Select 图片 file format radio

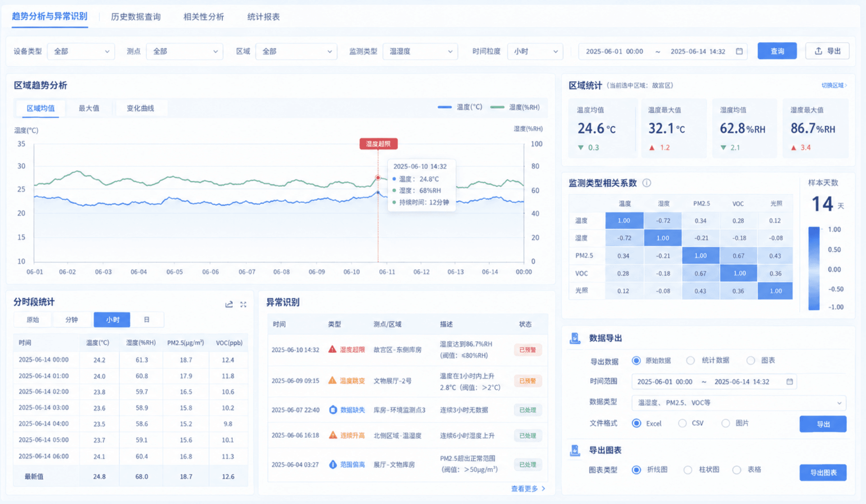point(726,423)
